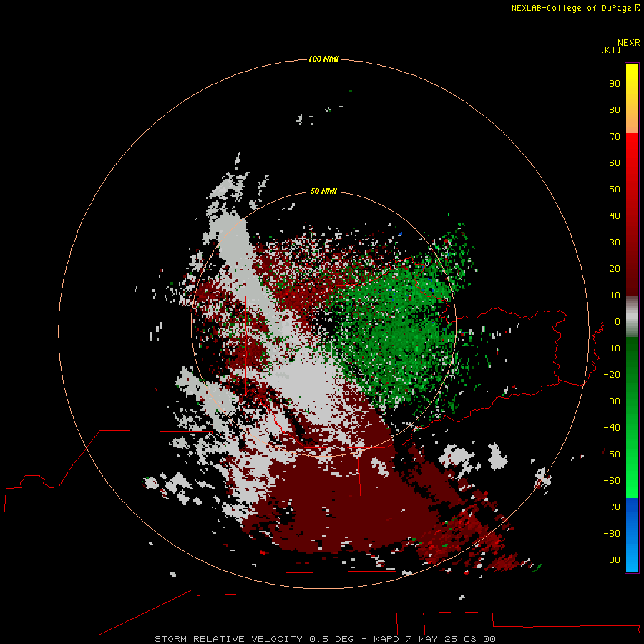This screenshot has width=644, height=644.
Task: Click the 20 value on velocity scale
Action: point(615,268)
